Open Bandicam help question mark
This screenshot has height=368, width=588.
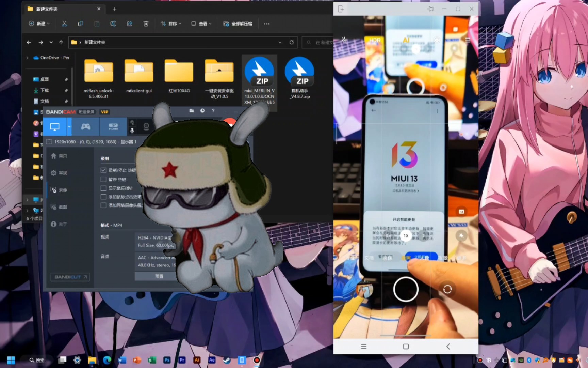click(x=213, y=111)
